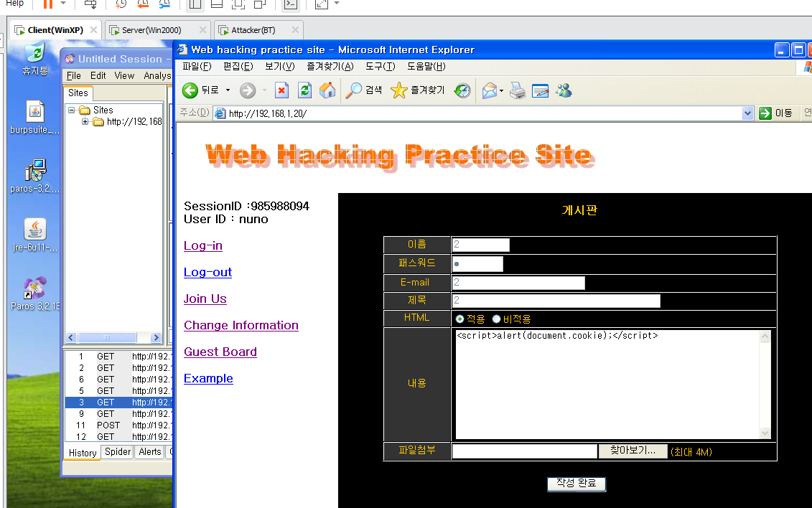Open the address bar dropdown

point(747,113)
